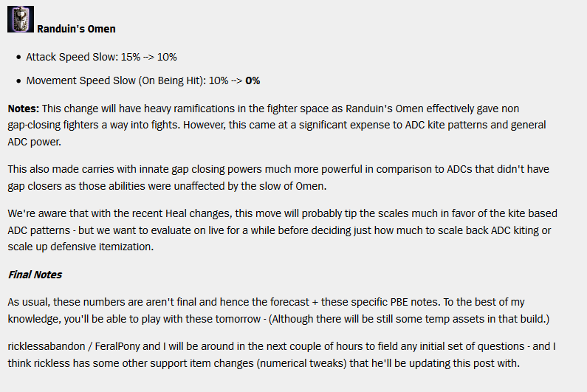
Task: Select the Attack Speed Slow bullet line
Action: click(101, 57)
